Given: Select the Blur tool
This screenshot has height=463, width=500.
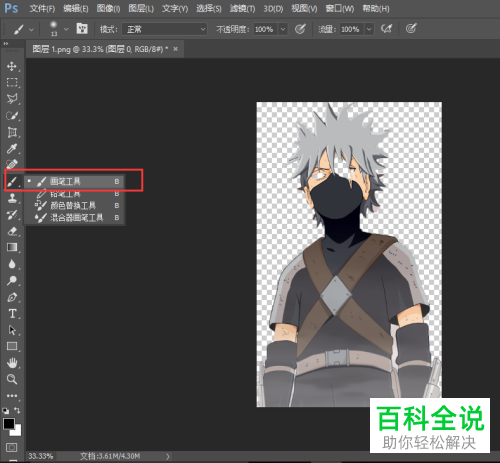Looking at the screenshot, I should pyautogui.click(x=12, y=264).
